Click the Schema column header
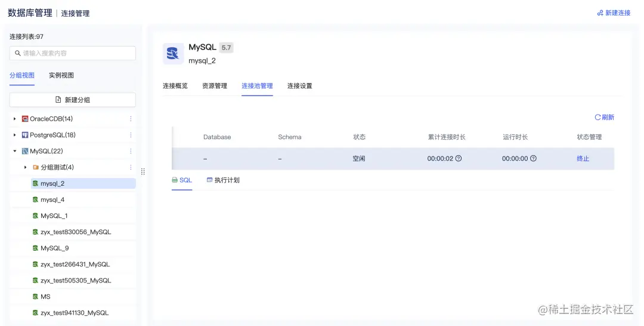644x326 pixels. click(x=290, y=137)
